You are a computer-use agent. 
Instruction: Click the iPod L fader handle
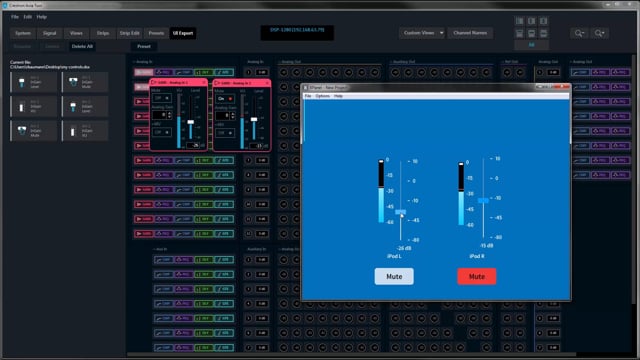(x=400, y=212)
